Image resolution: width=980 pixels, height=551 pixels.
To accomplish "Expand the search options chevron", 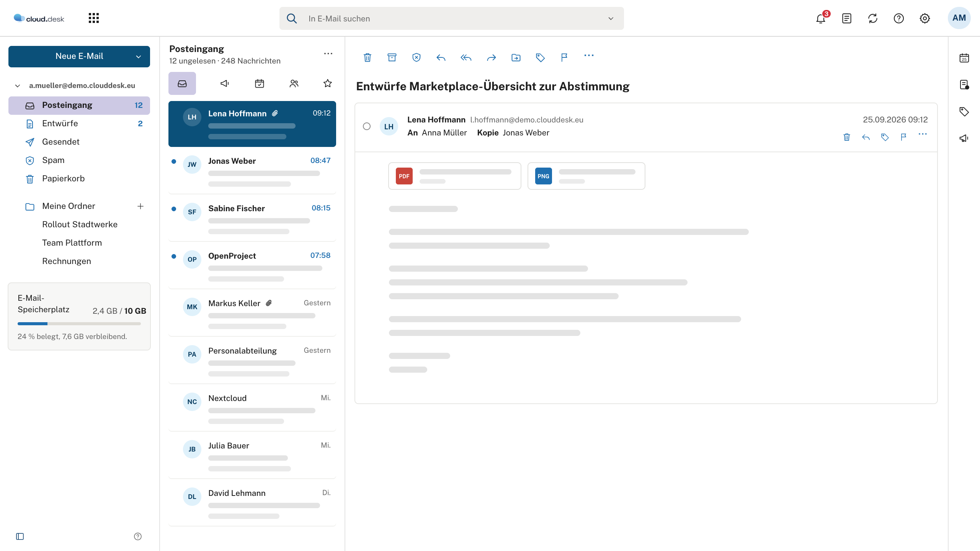I will (611, 18).
